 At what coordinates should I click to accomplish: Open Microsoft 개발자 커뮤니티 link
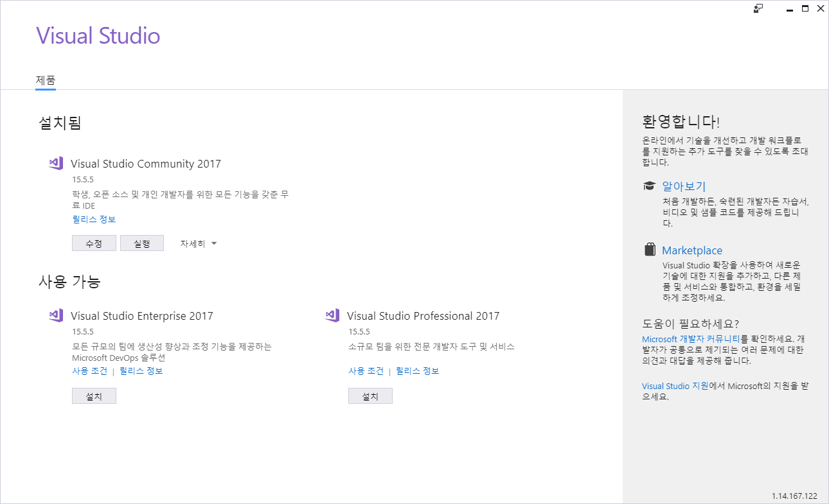691,339
